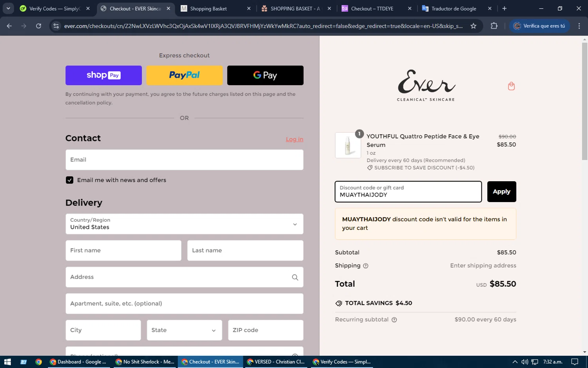Screen dimensions: 588x368
Task: Click the City input field
Action: click(103, 330)
